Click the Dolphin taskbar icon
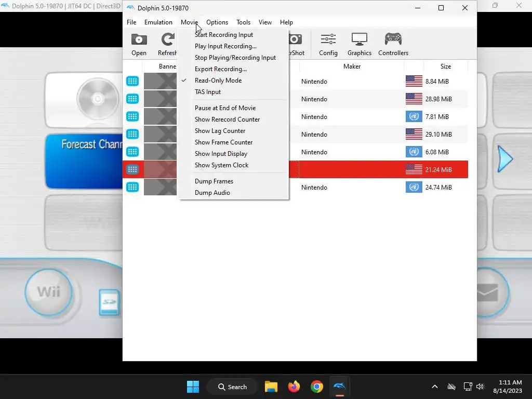The width and height of the screenshot is (532, 399). click(x=339, y=387)
